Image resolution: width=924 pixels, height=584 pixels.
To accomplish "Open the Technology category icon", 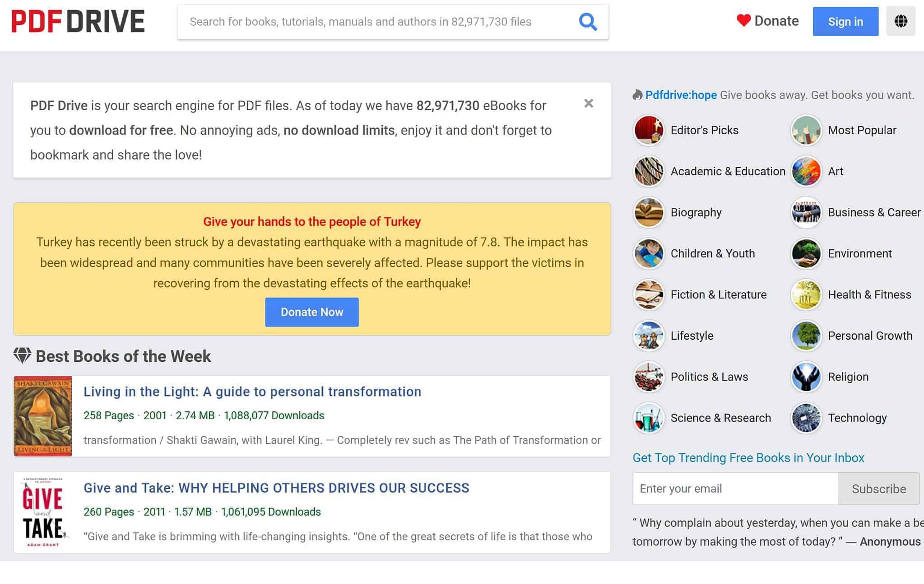I will [806, 418].
